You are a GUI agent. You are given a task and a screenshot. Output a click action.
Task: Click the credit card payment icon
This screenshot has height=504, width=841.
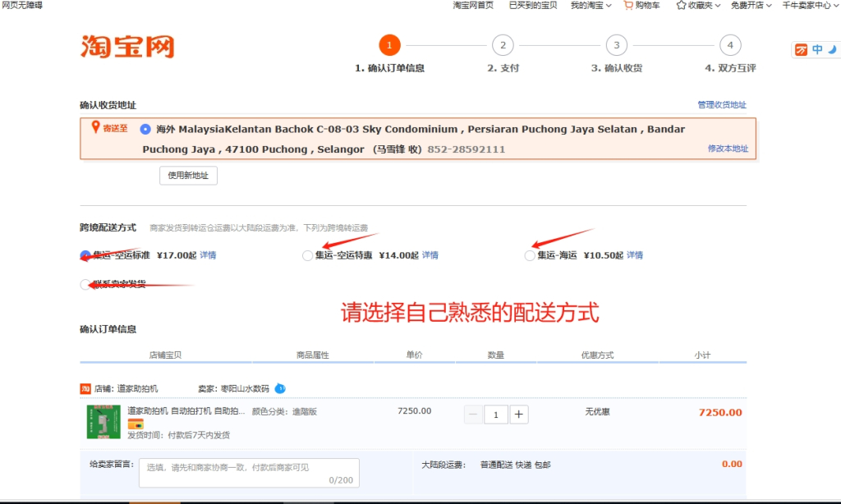click(136, 424)
